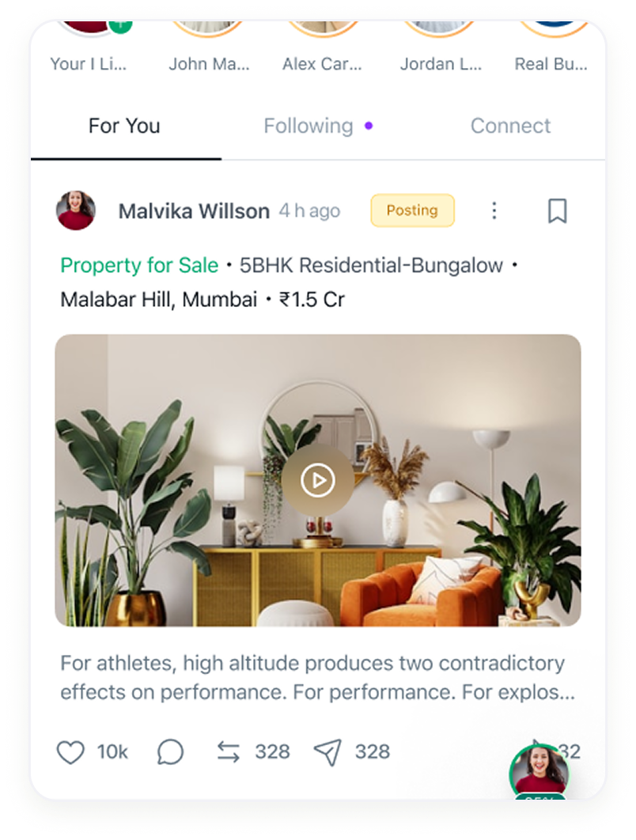Open three-dot post options menu
The width and height of the screenshot is (636, 840).
click(x=494, y=210)
